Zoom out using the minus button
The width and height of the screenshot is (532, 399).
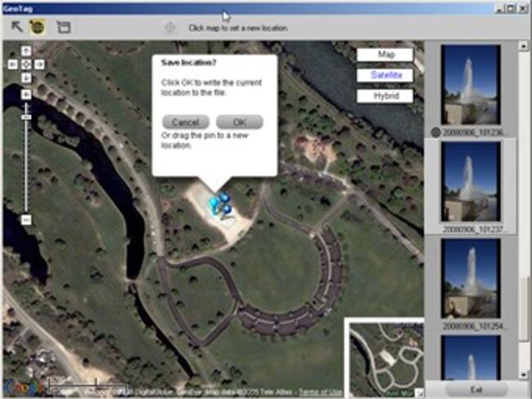tap(26, 220)
